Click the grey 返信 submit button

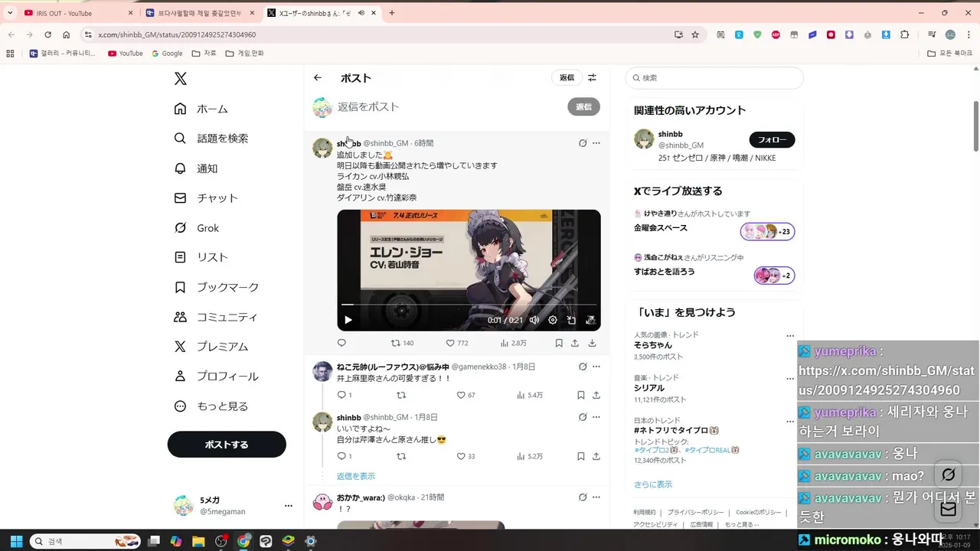583,107
